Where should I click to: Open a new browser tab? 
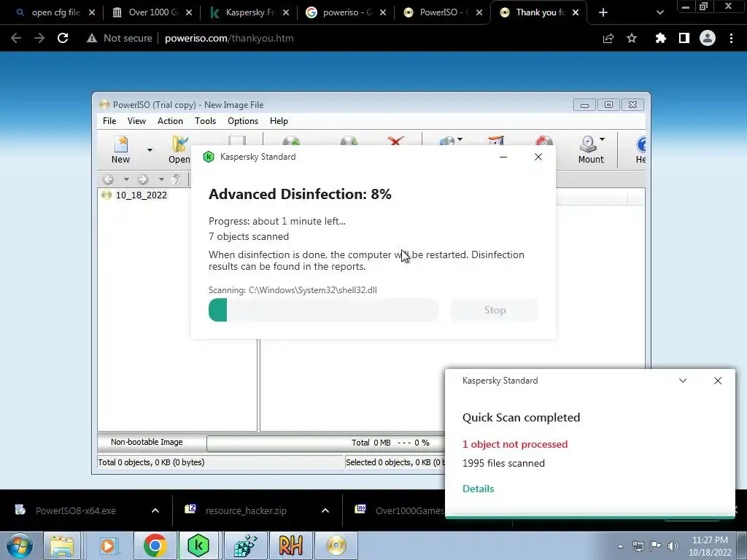click(x=603, y=12)
